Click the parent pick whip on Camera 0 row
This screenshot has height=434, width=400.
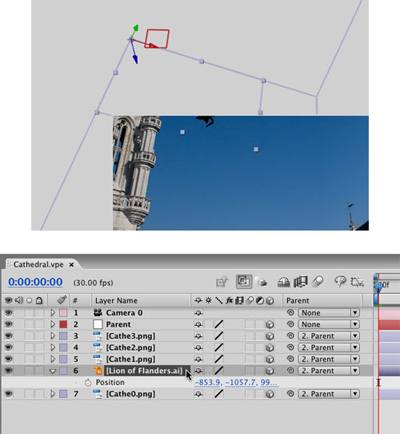(x=290, y=313)
